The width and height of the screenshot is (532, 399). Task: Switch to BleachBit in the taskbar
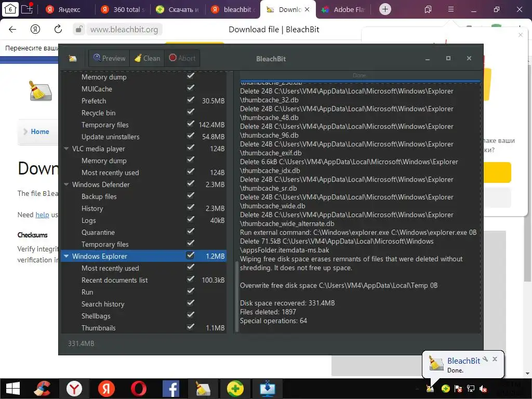click(203, 389)
